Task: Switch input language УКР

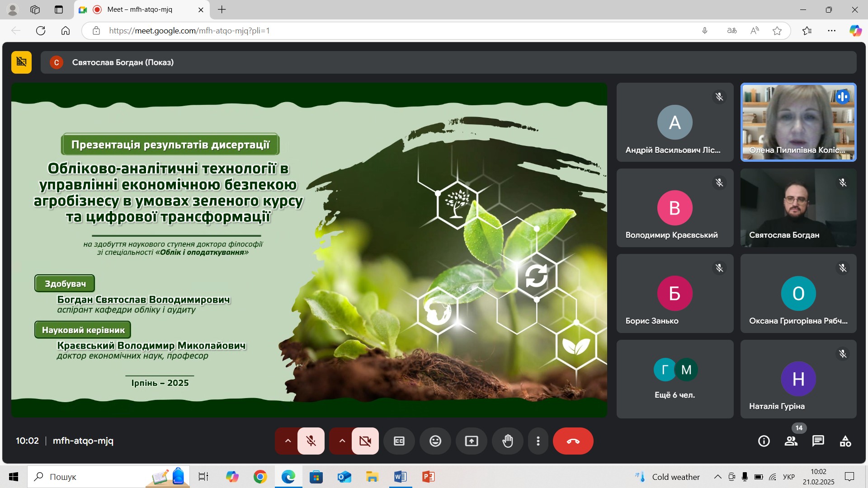Action: click(789, 477)
